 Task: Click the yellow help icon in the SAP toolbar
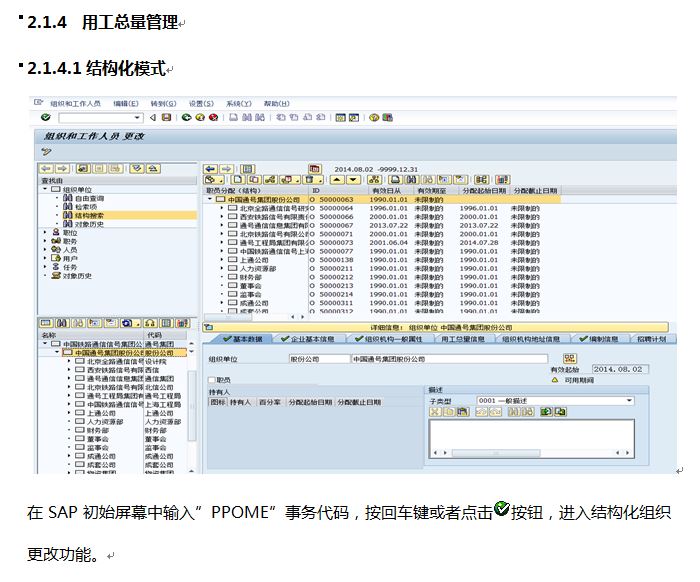[x=374, y=117]
